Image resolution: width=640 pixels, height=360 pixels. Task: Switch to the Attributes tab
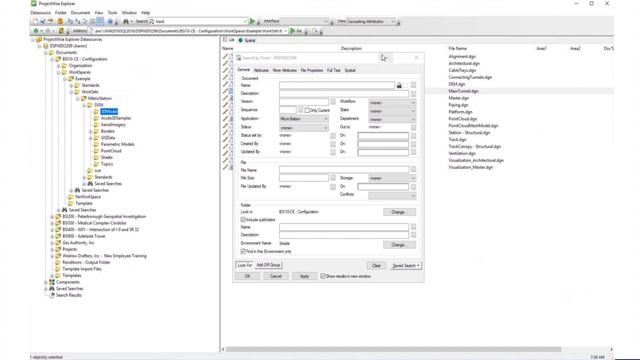click(x=261, y=71)
